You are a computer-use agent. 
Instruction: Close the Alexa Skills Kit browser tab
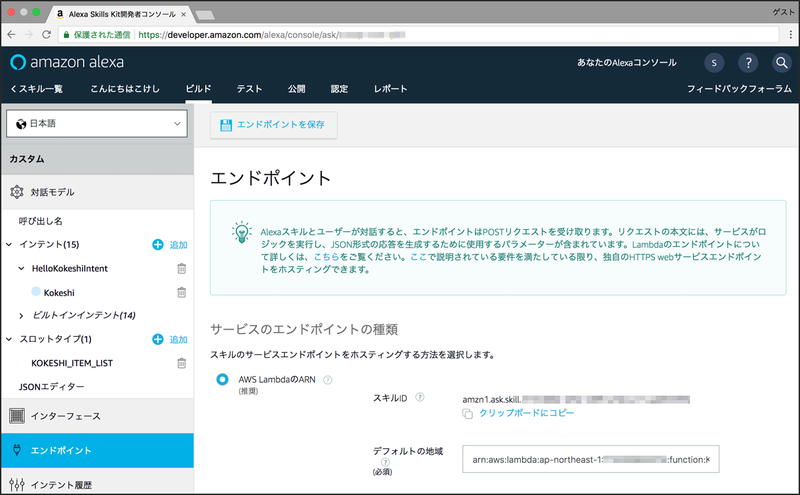tap(184, 14)
